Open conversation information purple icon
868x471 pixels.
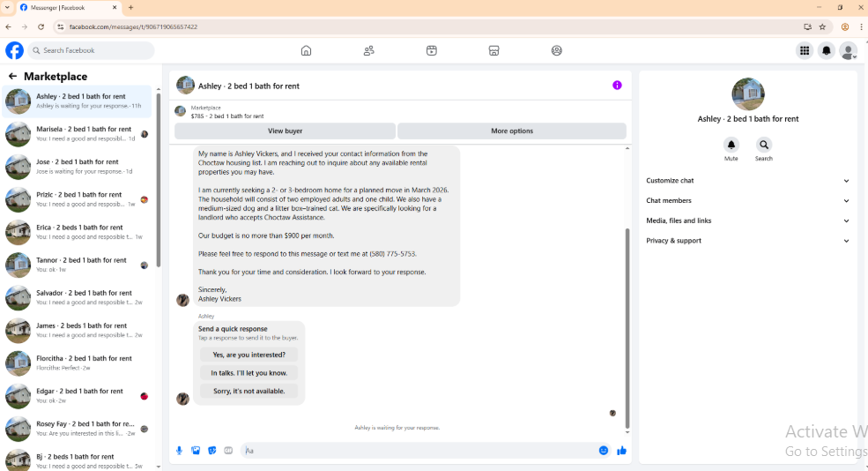point(617,86)
